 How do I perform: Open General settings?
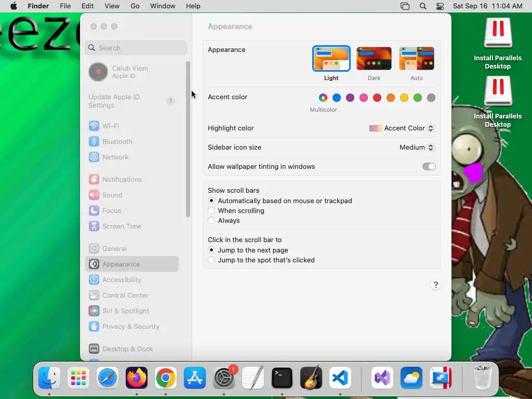131,249
